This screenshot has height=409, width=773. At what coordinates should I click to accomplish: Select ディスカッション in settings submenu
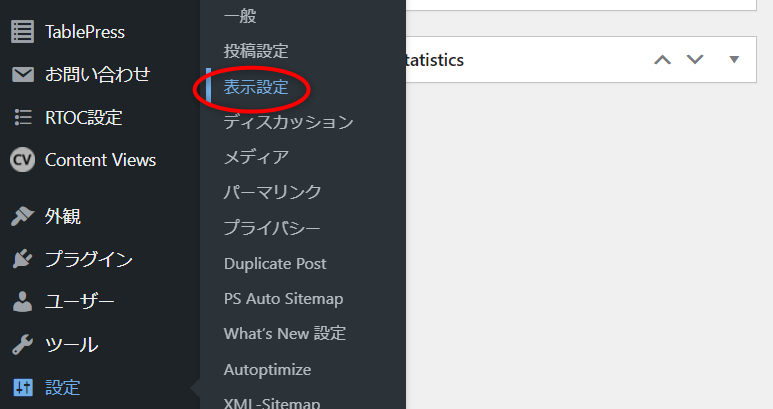[x=288, y=122]
